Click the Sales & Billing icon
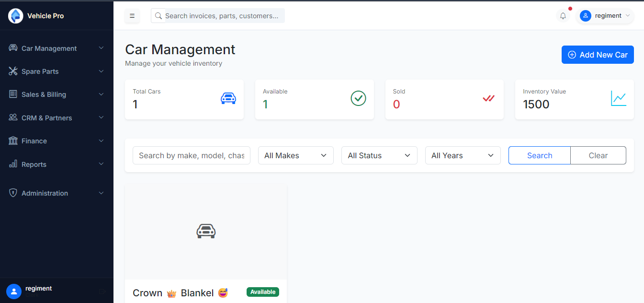The width and height of the screenshot is (644, 303). coord(12,94)
